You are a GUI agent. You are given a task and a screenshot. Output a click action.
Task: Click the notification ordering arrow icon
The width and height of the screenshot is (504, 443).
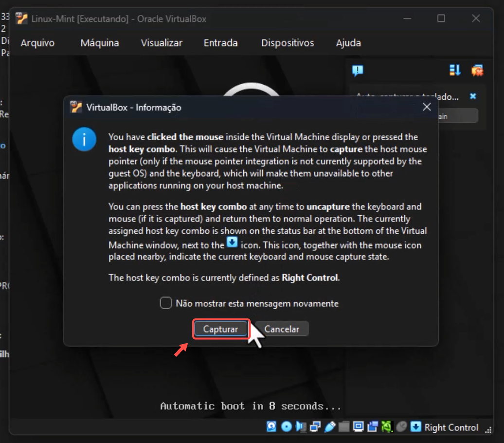pos(455,70)
